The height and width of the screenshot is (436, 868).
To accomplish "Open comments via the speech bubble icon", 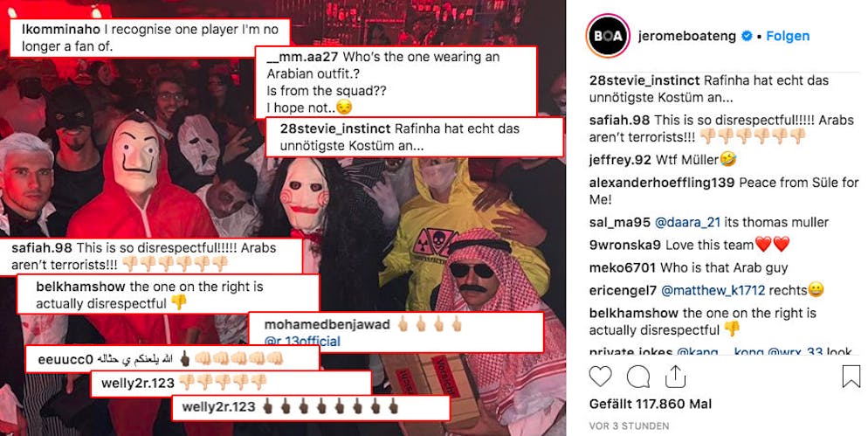I will (637, 377).
